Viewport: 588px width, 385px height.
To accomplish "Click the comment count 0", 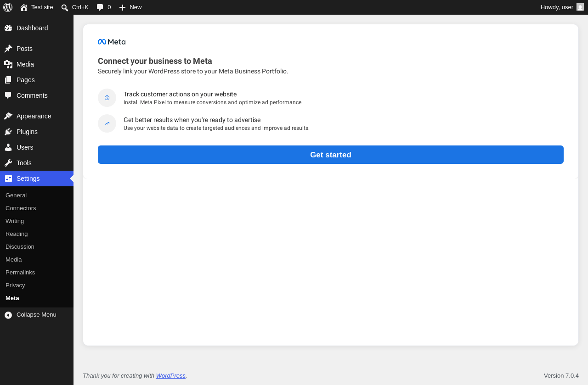I will tap(109, 7).
